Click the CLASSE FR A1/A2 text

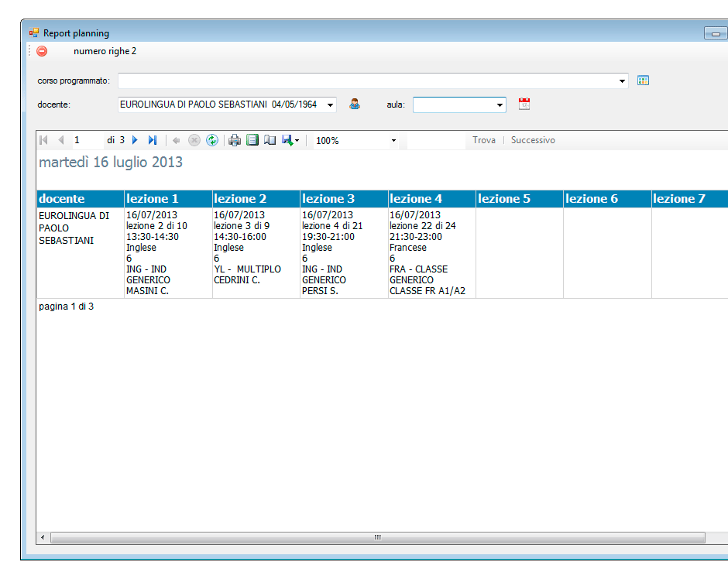pos(428,291)
